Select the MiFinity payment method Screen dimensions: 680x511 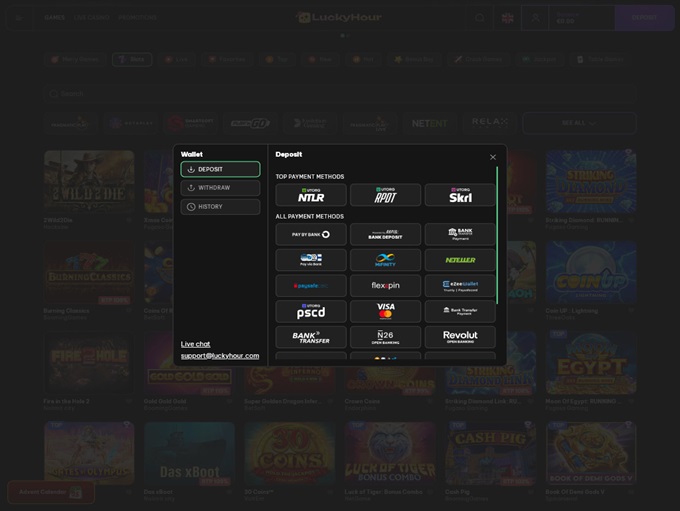pos(385,260)
